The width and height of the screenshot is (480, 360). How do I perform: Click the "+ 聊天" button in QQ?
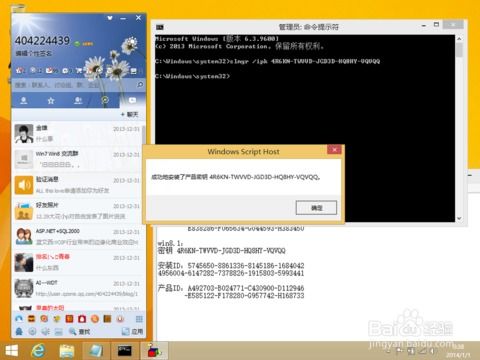[x=130, y=114]
